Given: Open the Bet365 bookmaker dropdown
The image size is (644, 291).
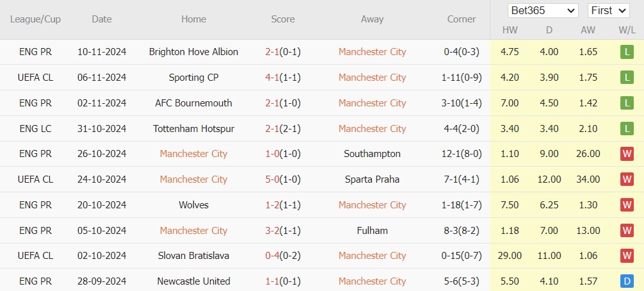Looking at the screenshot, I should pos(543,11).
